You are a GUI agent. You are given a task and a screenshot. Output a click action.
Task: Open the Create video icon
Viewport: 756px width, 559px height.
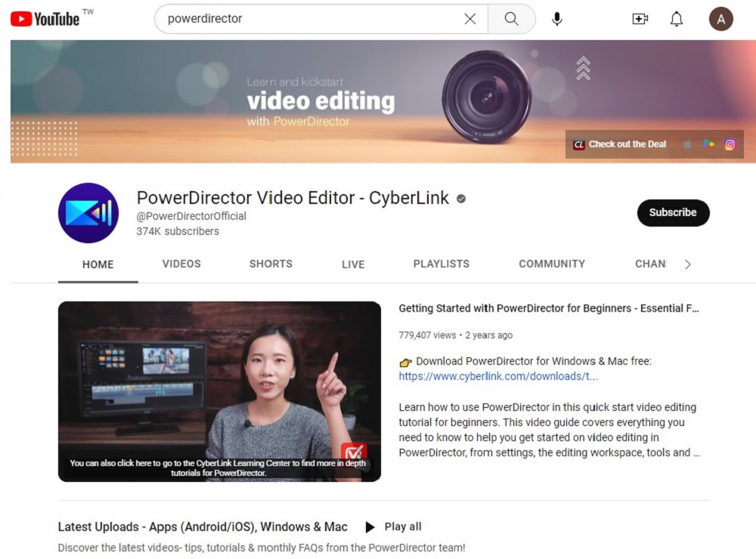640,19
